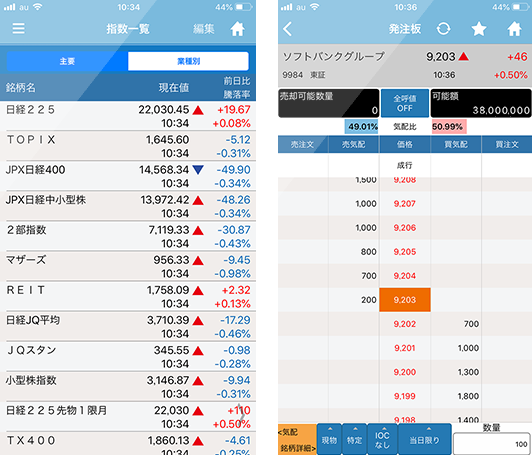The image size is (532, 455).
Task: Tap the 成行 market order row
Action: [x=405, y=165]
